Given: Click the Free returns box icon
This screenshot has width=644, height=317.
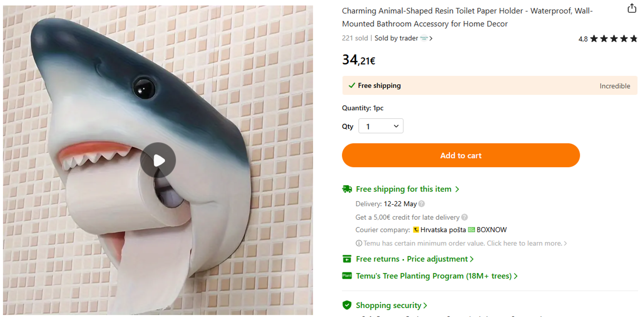Looking at the screenshot, I should point(347,259).
